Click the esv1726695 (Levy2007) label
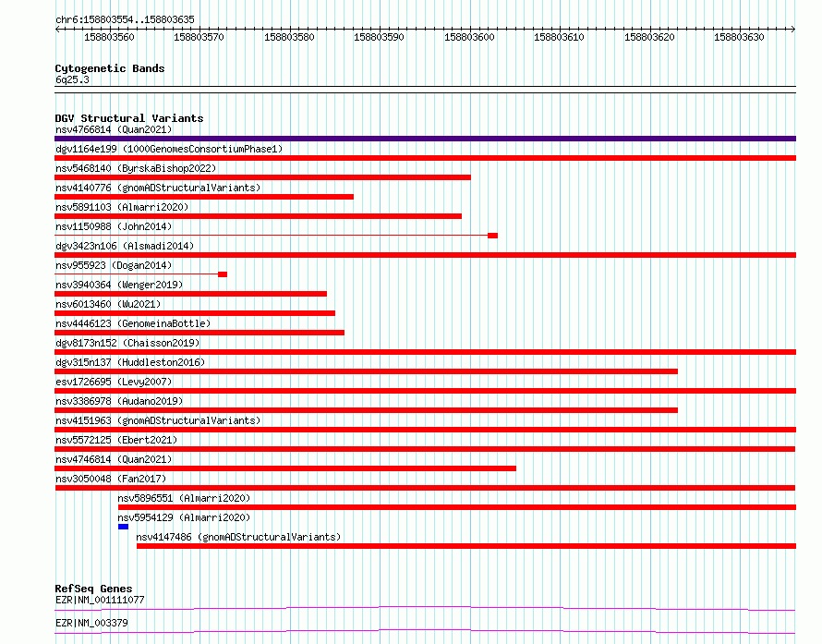Screen dimensions: 822x644 114,382
